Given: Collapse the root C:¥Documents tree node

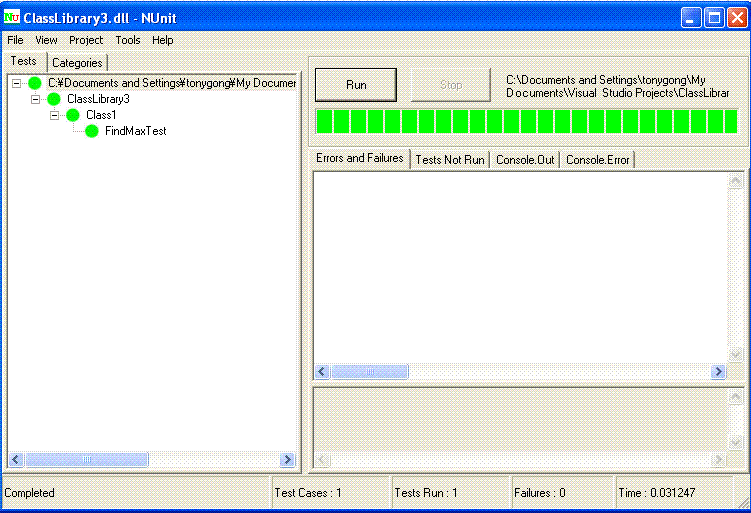Looking at the screenshot, I should [x=16, y=83].
